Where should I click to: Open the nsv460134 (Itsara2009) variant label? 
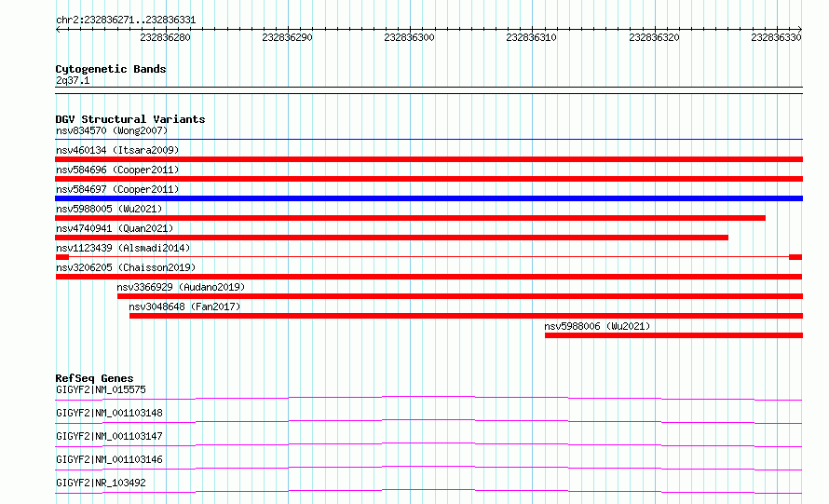coord(117,150)
